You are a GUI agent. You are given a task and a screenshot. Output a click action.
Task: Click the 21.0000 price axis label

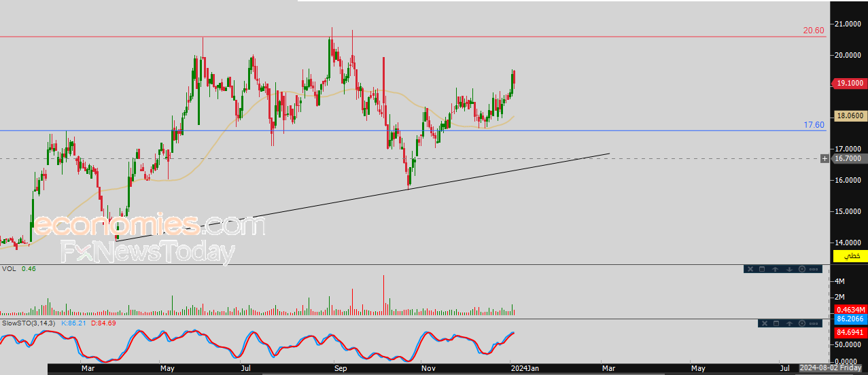click(850, 24)
